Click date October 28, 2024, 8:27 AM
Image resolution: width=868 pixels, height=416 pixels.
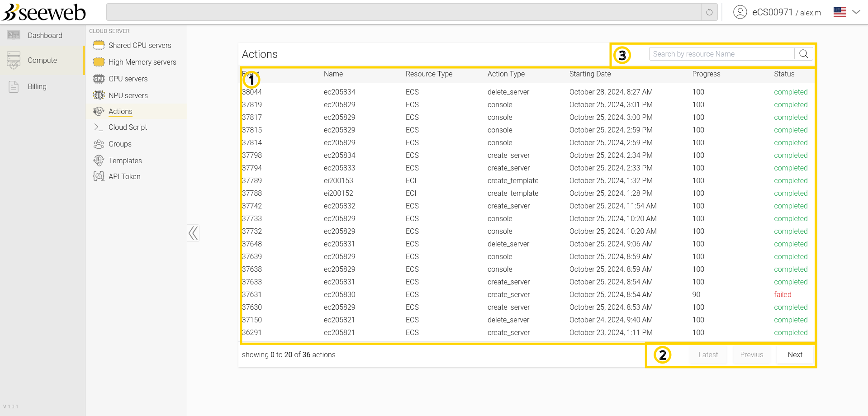click(611, 92)
